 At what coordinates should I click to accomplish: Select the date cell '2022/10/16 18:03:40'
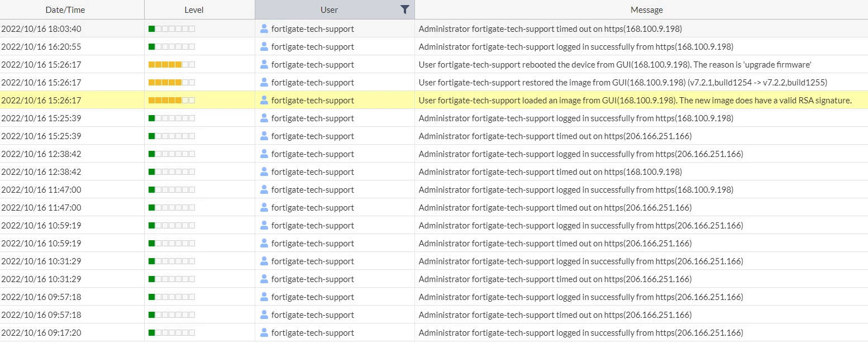point(41,28)
